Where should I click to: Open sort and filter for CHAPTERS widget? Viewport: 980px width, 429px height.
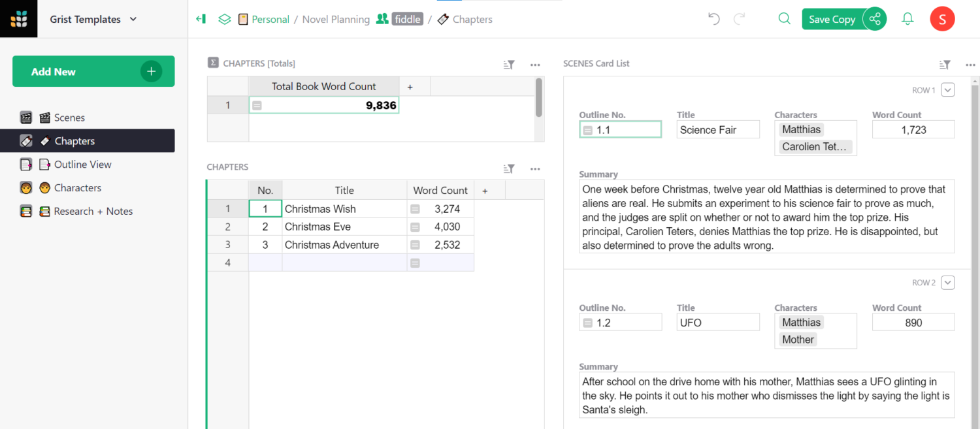510,168
